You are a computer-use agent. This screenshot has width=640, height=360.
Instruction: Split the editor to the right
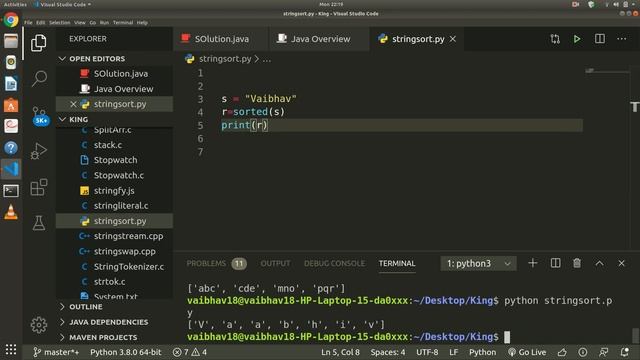pos(600,39)
